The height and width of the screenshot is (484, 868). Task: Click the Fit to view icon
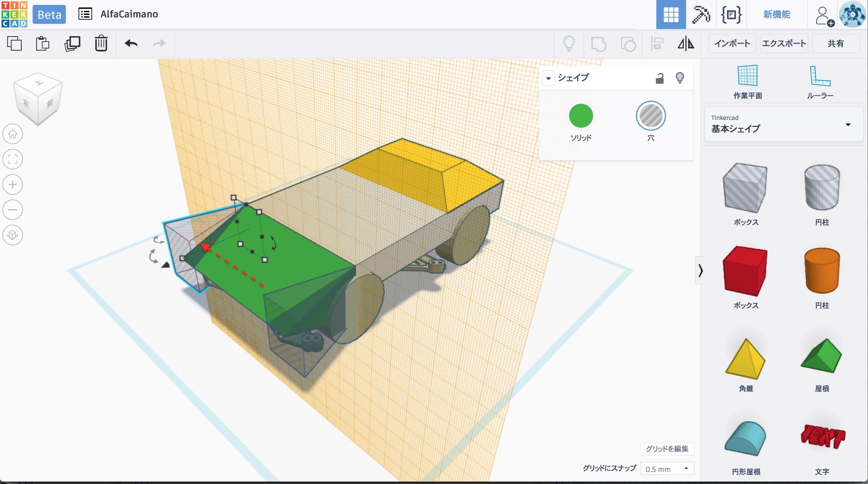[13, 159]
